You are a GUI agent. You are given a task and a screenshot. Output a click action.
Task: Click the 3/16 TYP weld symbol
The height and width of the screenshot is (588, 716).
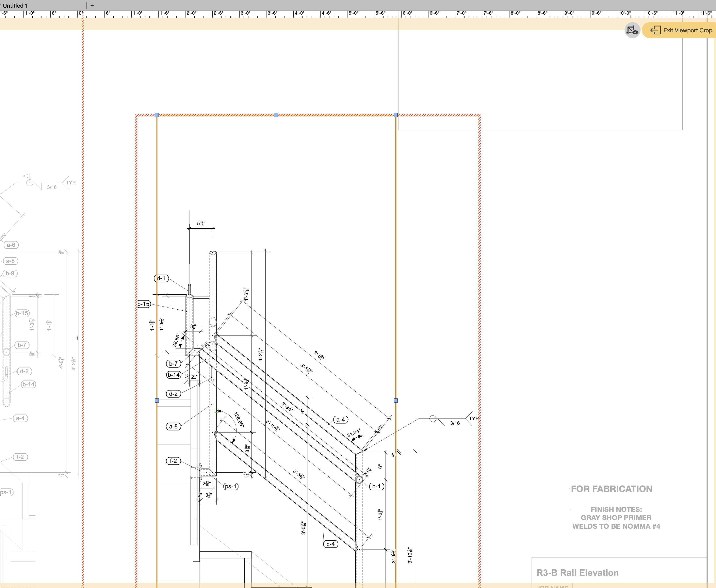[455, 423]
